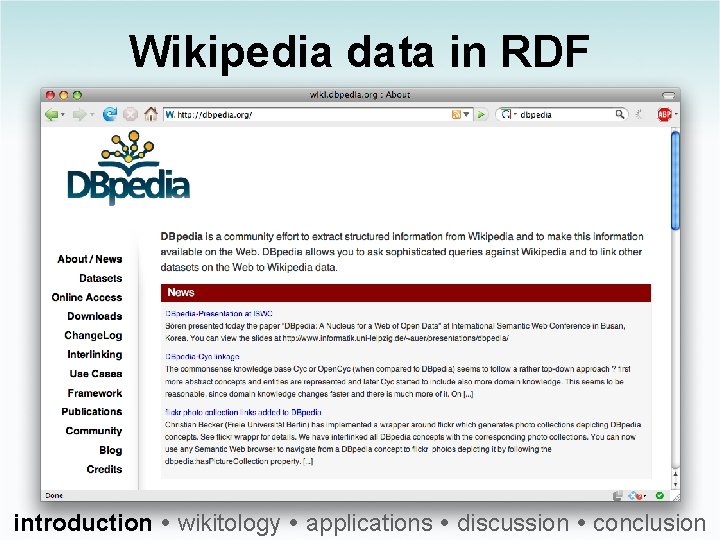Click the status bar sync extension icon
This screenshot has height=540, width=720.
coord(636,495)
